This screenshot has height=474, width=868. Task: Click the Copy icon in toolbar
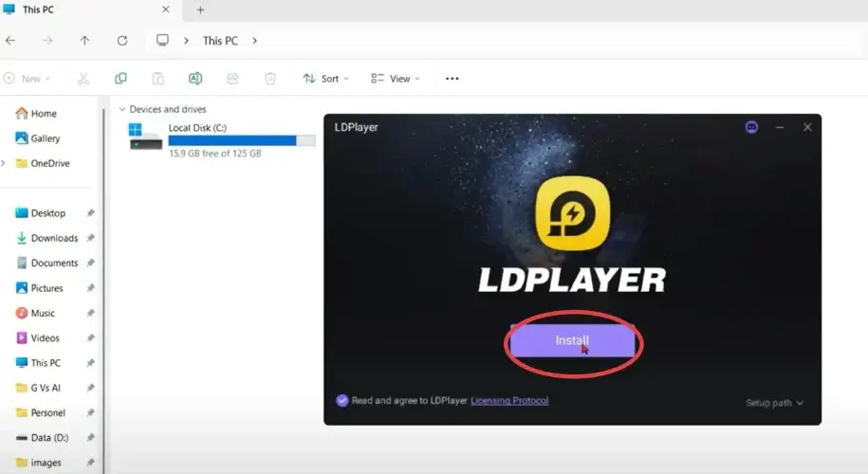[x=120, y=79]
